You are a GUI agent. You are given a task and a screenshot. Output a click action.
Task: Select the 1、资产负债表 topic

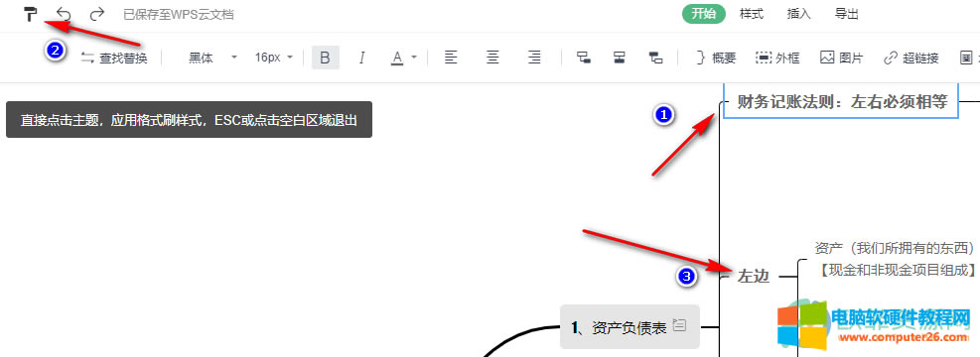(x=630, y=326)
